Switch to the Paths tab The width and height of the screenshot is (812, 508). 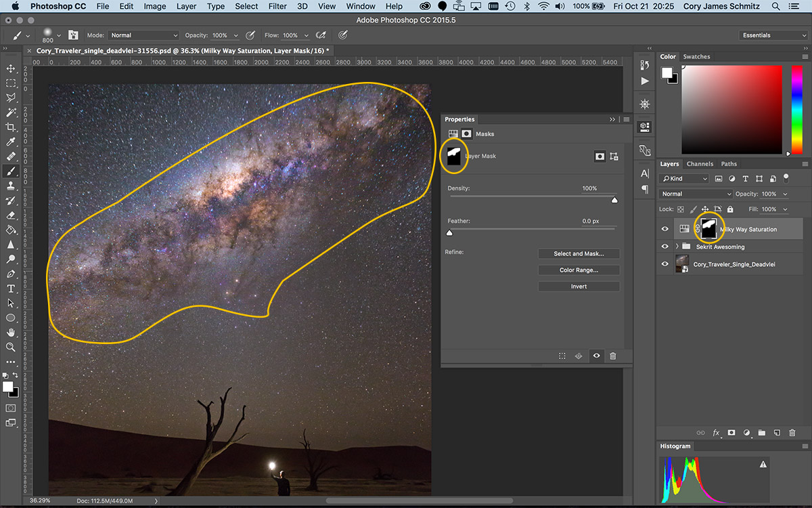click(x=729, y=164)
